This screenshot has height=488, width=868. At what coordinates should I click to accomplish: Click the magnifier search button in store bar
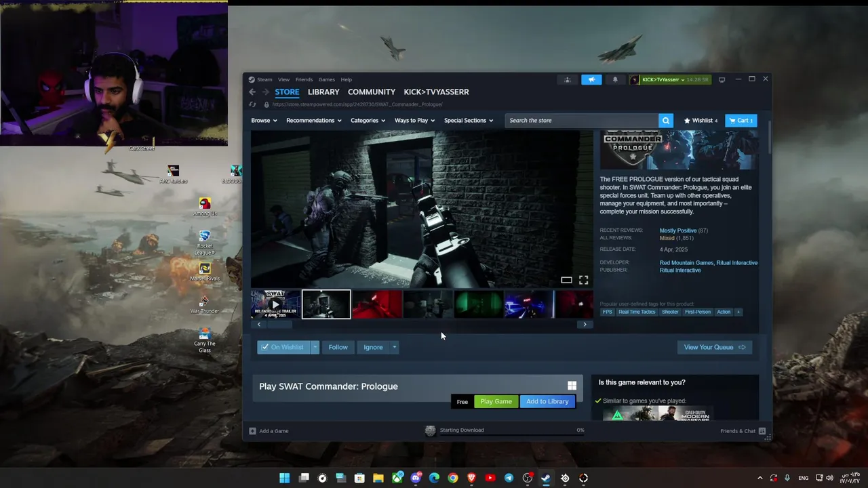[x=666, y=121]
